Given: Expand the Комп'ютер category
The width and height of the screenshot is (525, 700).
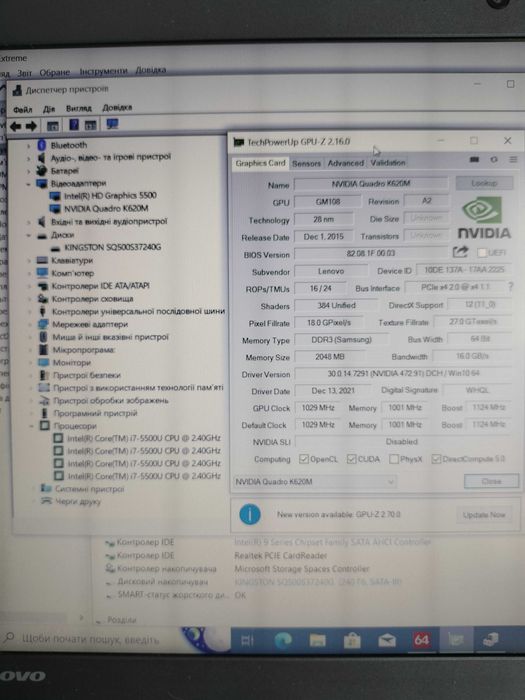Looking at the screenshot, I should click(29, 273).
